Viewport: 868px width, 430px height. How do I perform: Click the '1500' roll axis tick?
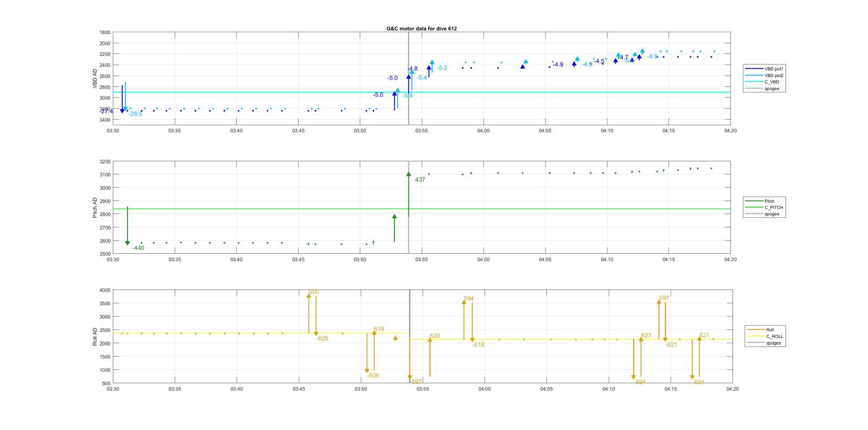click(x=105, y=357)
